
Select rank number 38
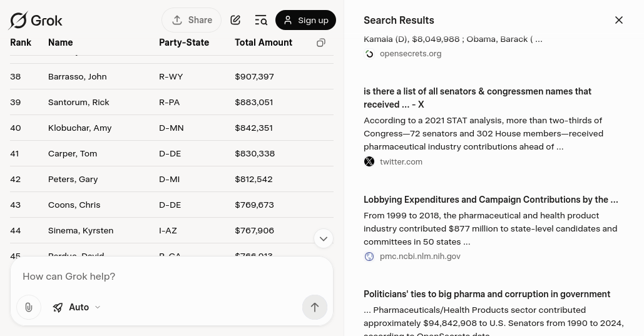coord(15,77)
